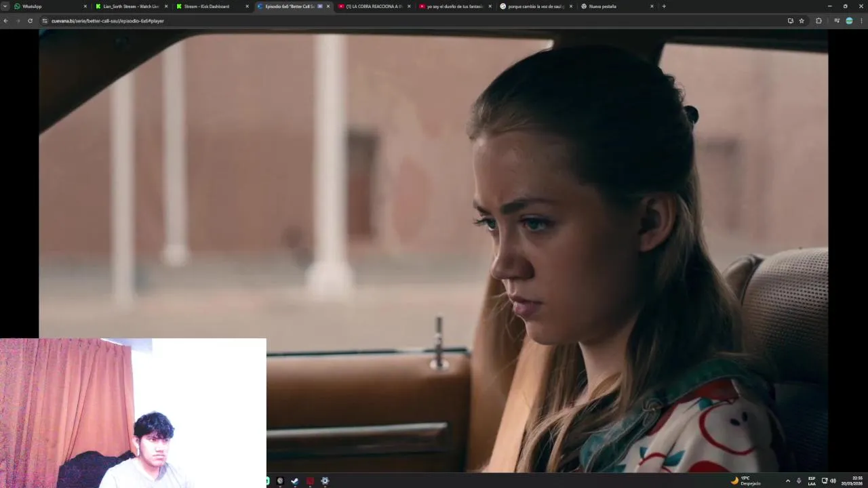Screen dimensions: 868x488
Task: Close the 'porque cambio la voz' tab
Action: point(571,6)
